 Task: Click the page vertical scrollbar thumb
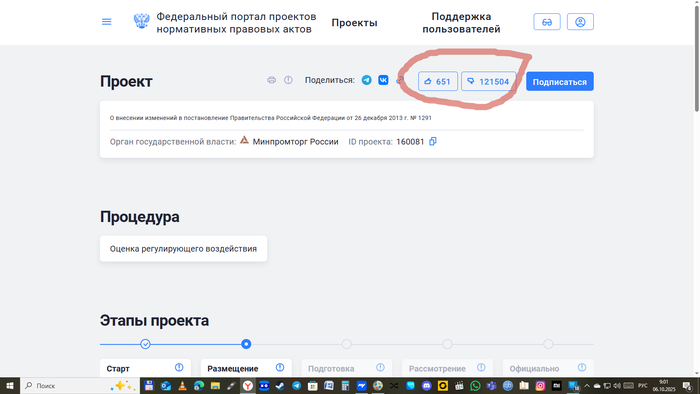696,58
